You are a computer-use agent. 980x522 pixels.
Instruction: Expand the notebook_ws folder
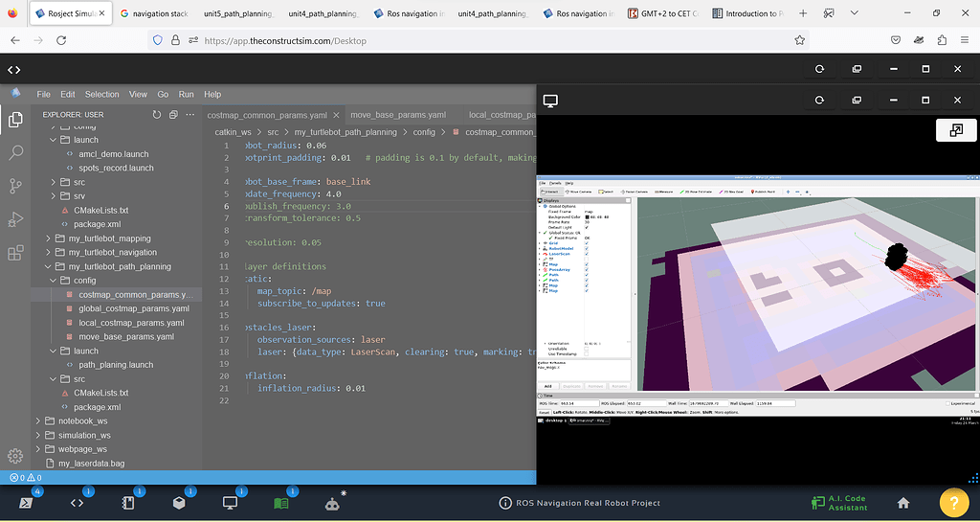click(x=84, y=420)
